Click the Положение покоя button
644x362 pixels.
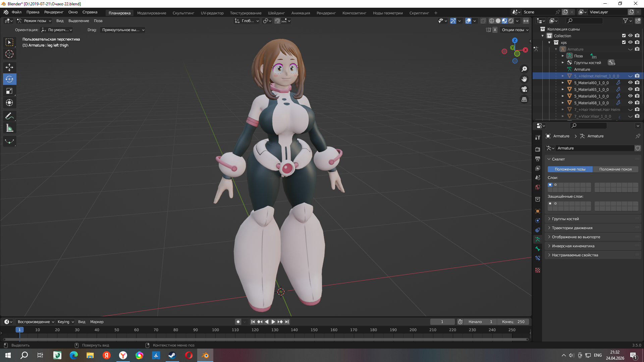tap(615, 169)
